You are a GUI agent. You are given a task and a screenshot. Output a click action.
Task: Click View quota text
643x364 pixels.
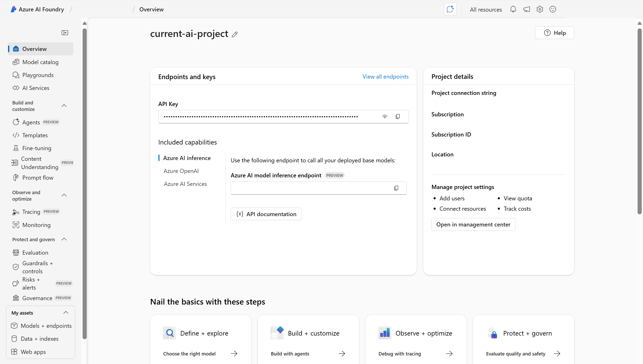point(518,198)
